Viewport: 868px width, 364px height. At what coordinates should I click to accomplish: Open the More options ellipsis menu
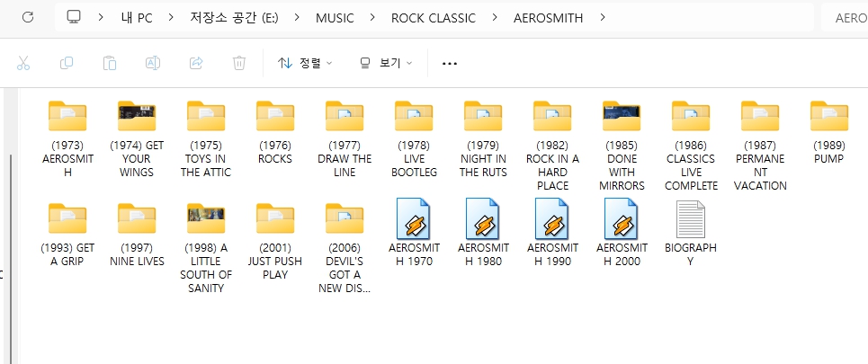click(x=450, y=64)
